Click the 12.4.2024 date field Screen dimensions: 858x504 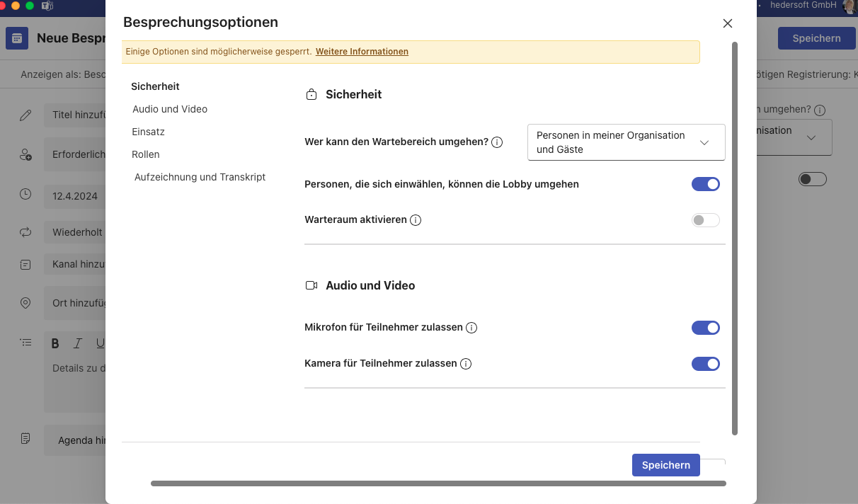coord(75,195)
